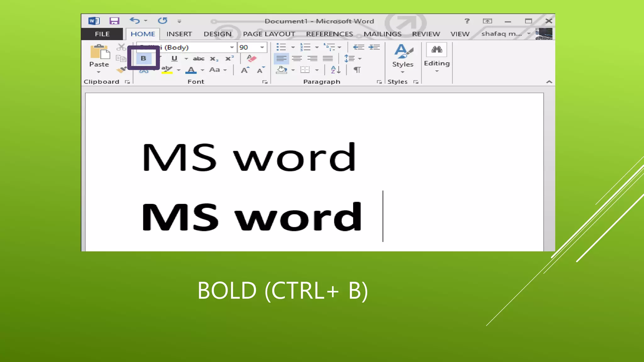Viewport: 644px width, 362px height.
Task: Switch to the DESIGN tab
Action: click(x=218, y=34)
